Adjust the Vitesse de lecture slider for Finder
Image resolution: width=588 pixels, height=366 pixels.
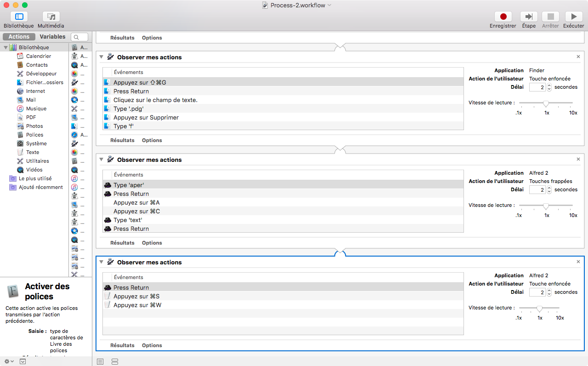point(546,103)
